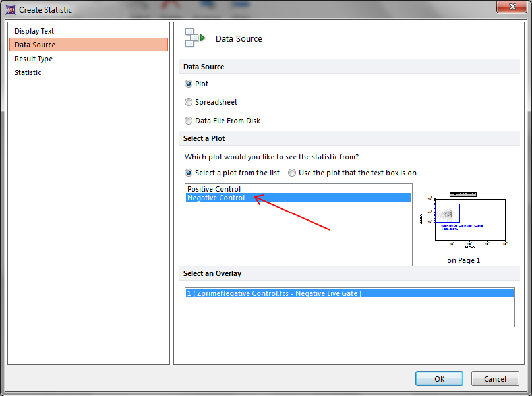Click empty area in the plot list box
The height and width of the screenshot is (396, 532).
coord(297,237)
